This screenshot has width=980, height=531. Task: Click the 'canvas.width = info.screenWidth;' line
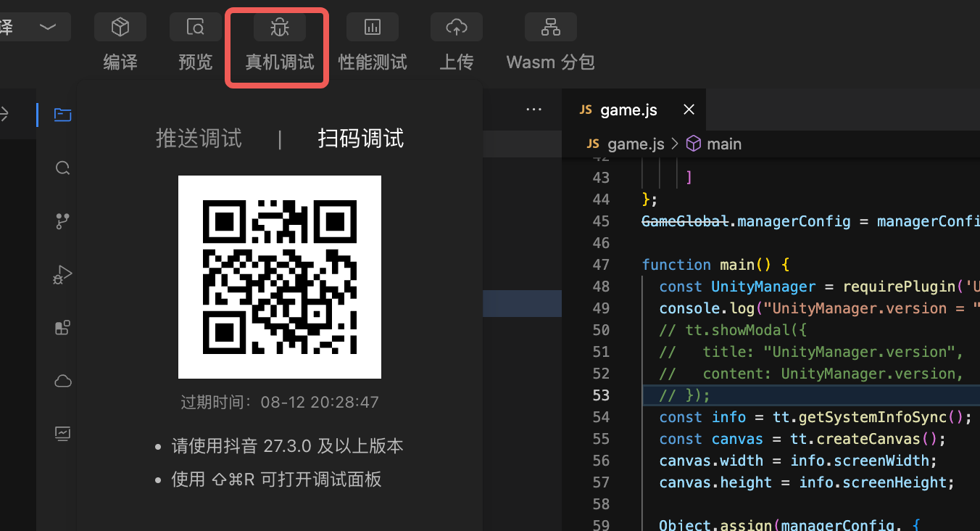click(799, 461)
